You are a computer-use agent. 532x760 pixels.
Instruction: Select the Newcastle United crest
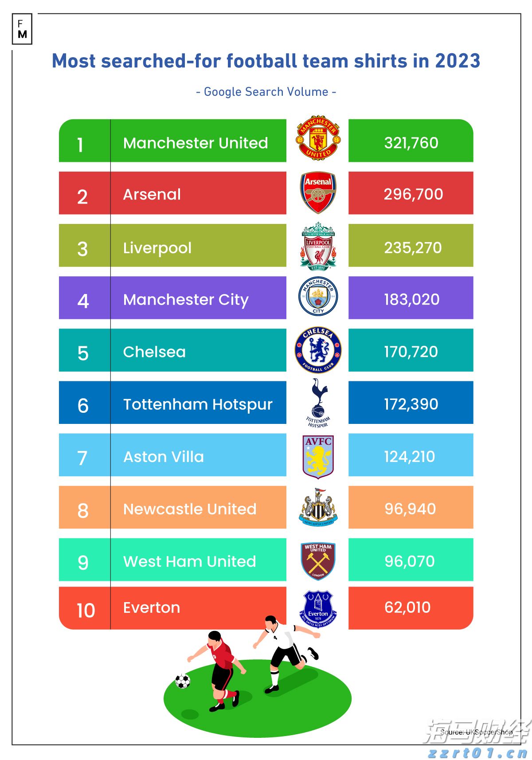click(x=318, y=508)
